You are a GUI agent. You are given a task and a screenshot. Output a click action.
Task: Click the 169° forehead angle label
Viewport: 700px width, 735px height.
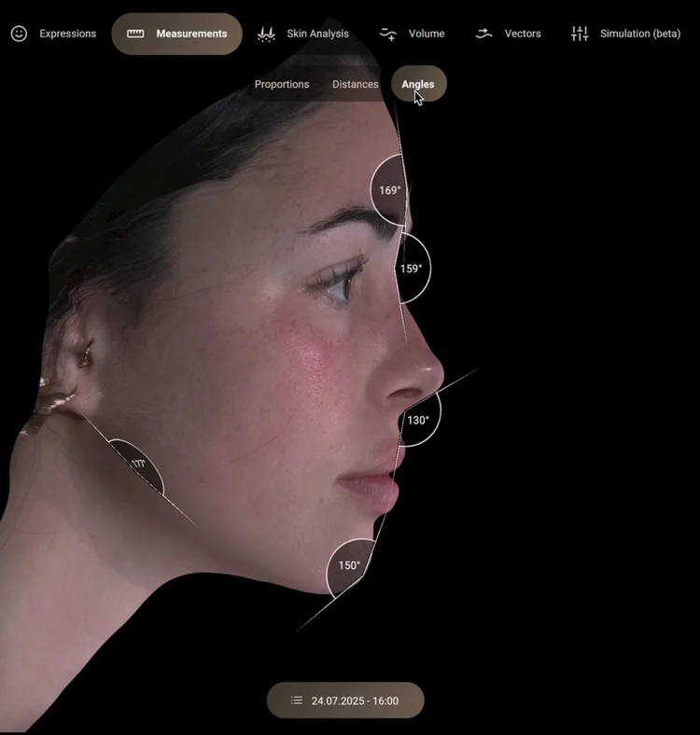[390, 190]
